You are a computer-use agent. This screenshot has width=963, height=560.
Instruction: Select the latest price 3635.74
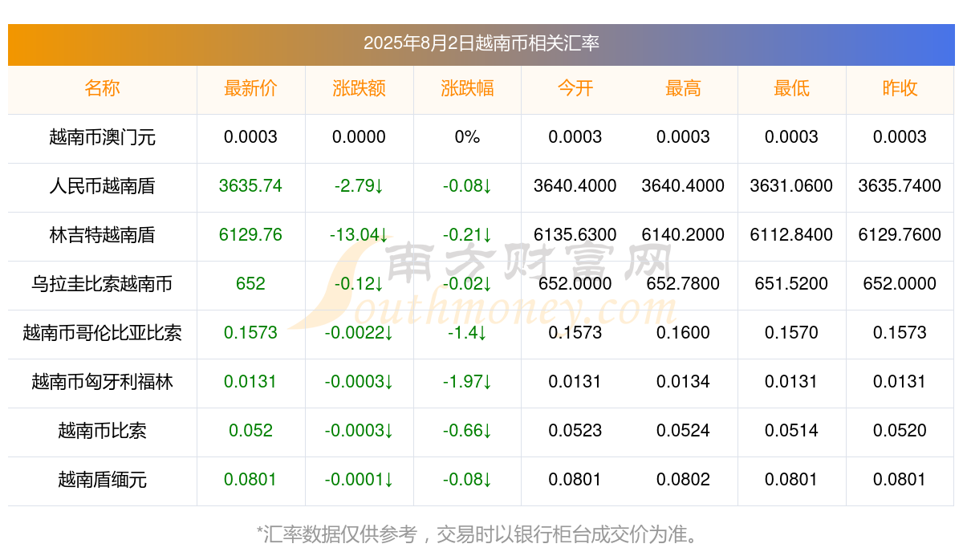click(250, 186)
